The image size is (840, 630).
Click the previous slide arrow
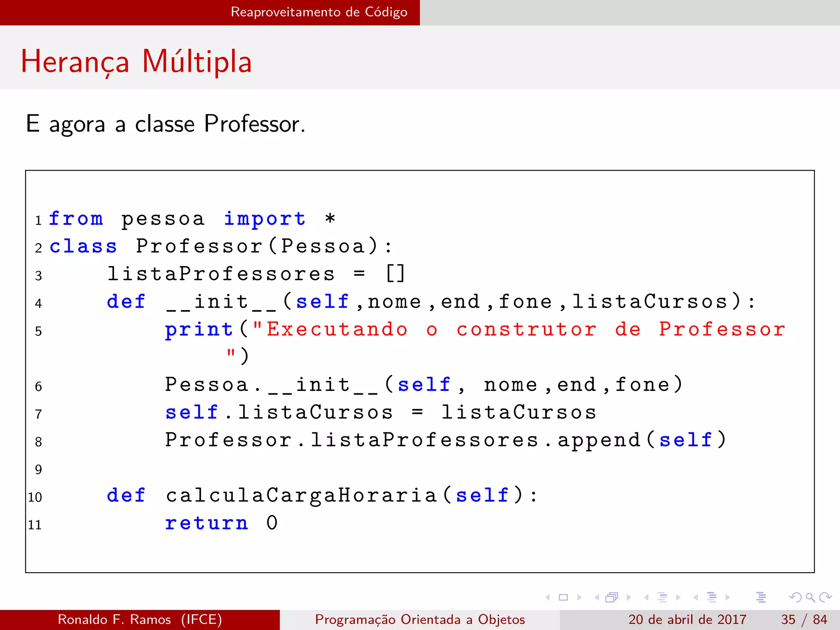(x=548, y=597)
